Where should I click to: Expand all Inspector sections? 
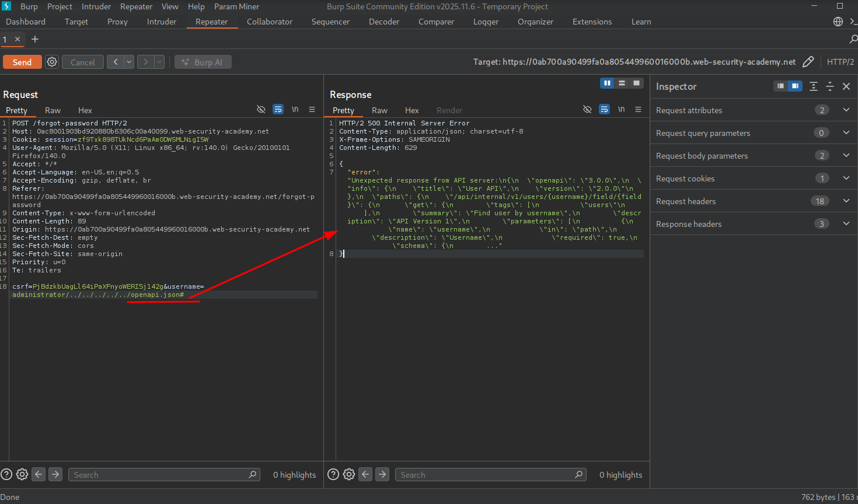[x=814, y=86]
